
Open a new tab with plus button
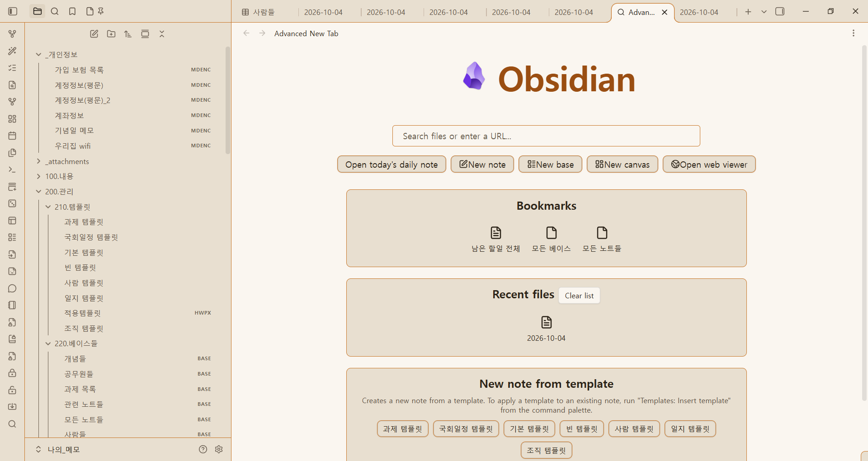pyautogui.click(x=748, y=12)
